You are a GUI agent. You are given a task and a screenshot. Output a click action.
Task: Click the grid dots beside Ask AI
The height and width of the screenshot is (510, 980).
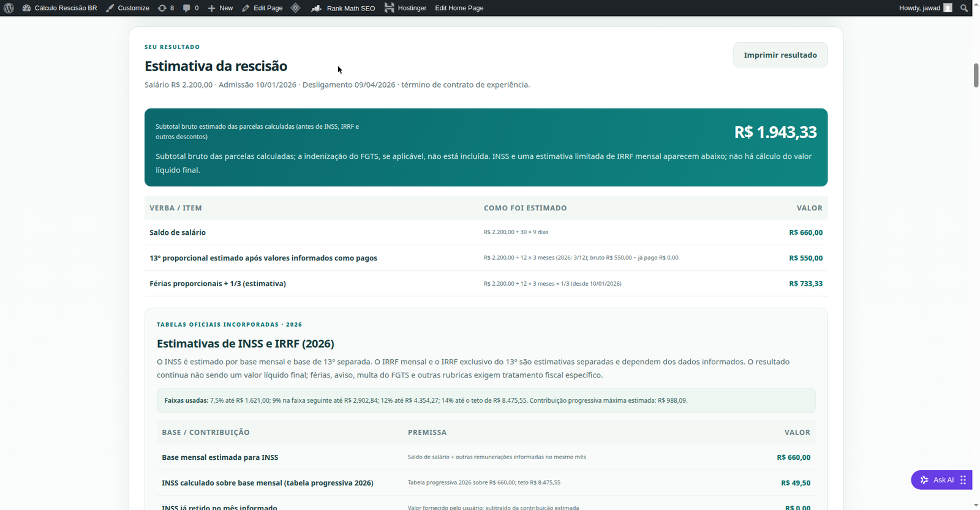963,480
